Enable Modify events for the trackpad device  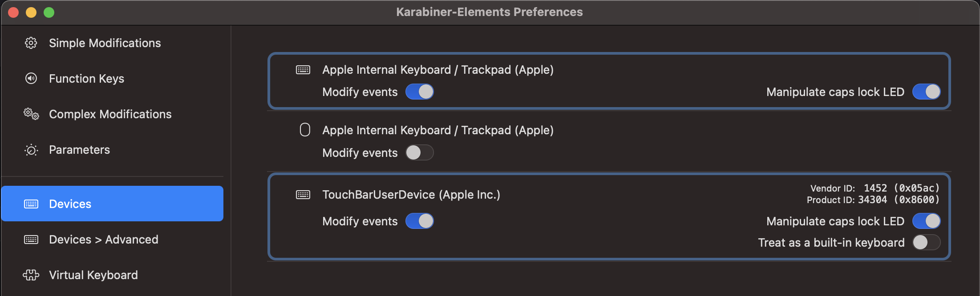click(419, 152)
